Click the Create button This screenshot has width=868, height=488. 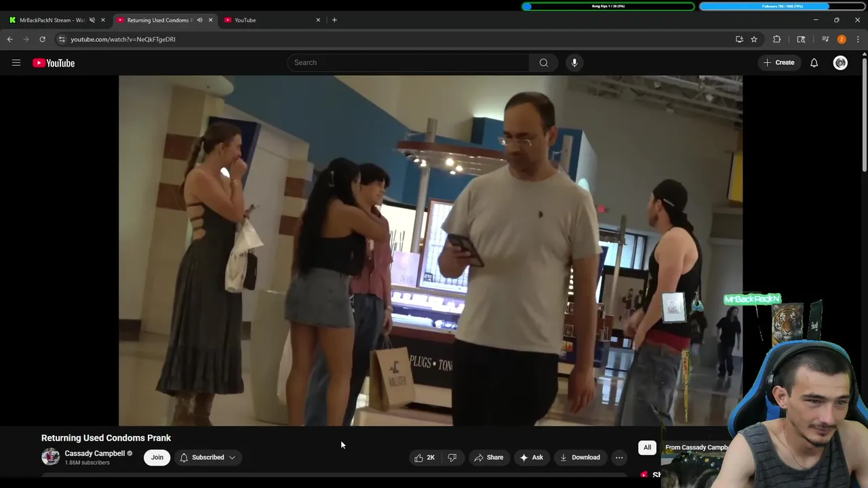pyautogui.click(x=778, y=62)
